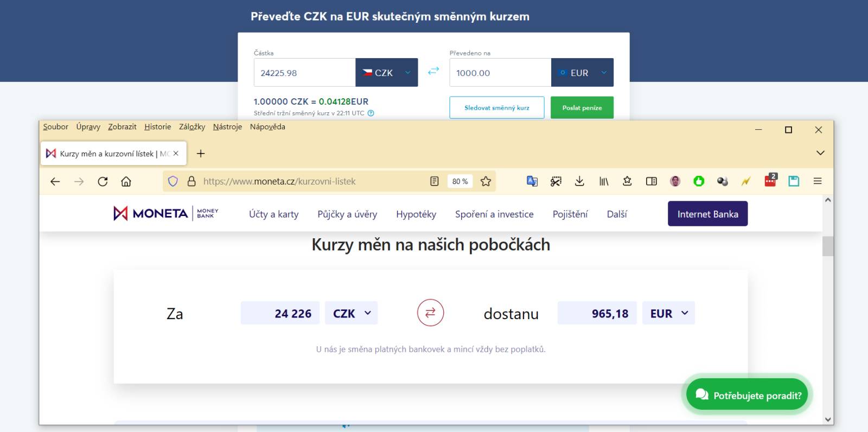Swap currencies with the red circular arrows
The image size is (868, 432).
430,313
